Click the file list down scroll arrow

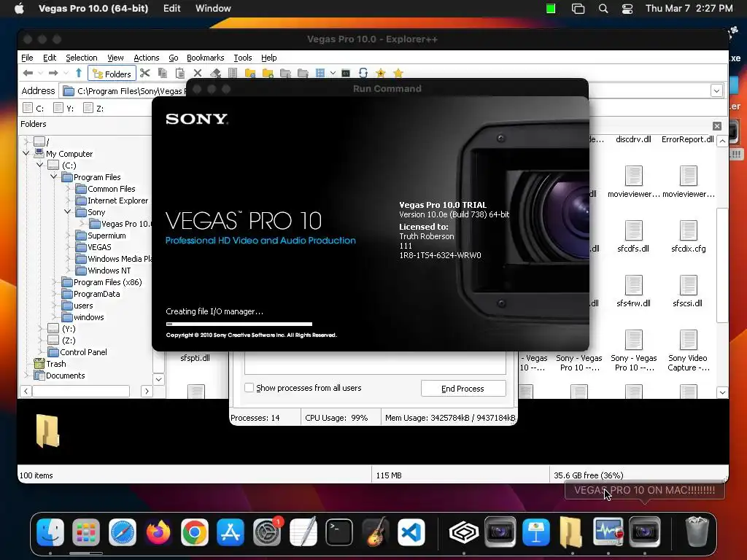722,392
